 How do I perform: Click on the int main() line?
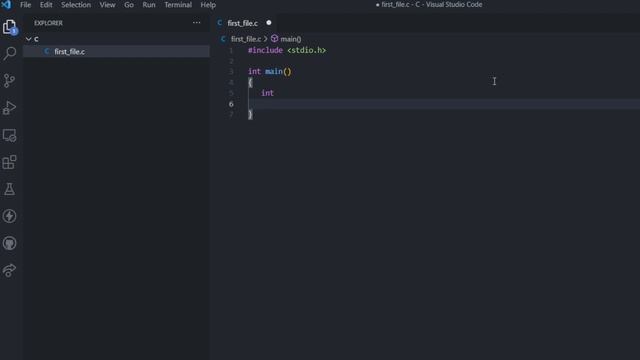[270, 71]
